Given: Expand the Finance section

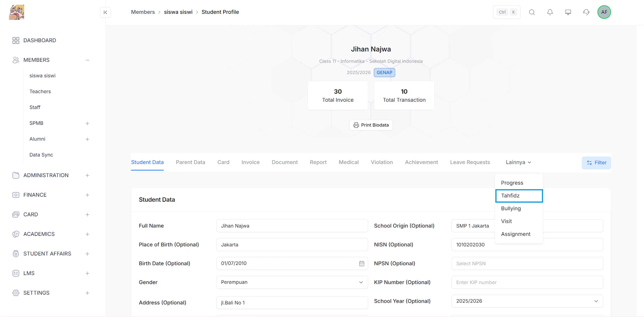Looking at the screenshot, I should click(87, 195).
